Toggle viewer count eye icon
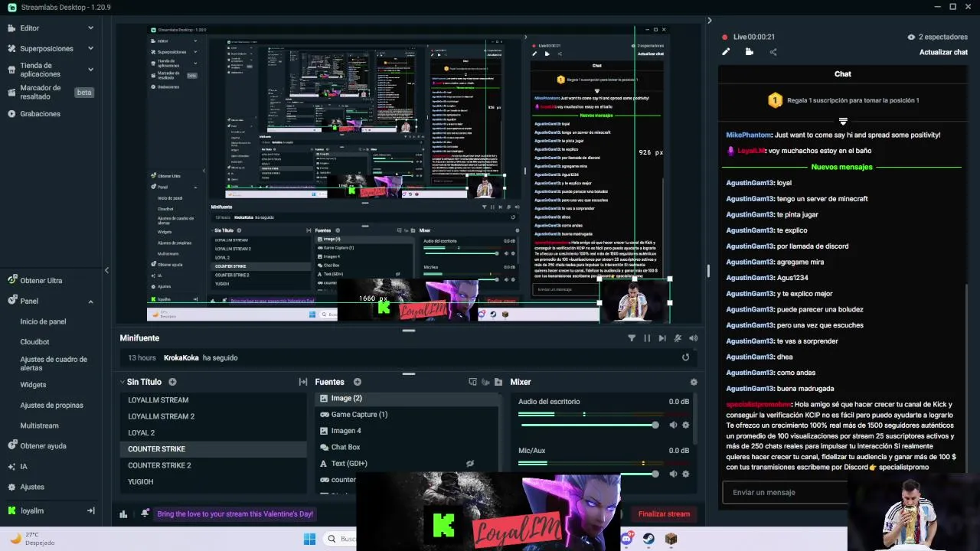 tap(911, 37)
